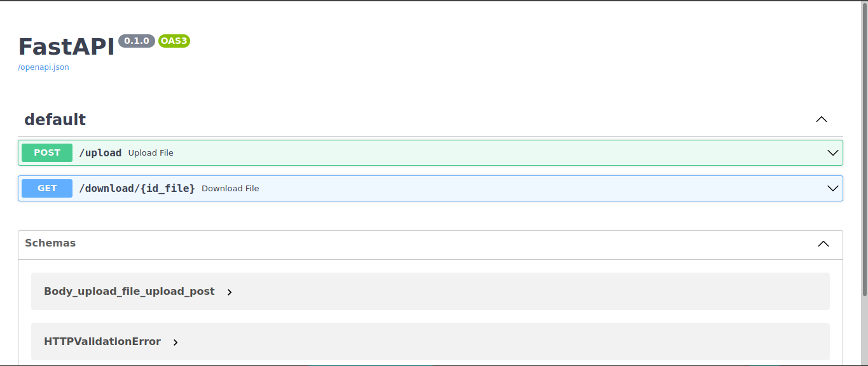Image resolution: width=868 pixels, height=366 pixels.
Task: Click the FastAPI title heading
Action: (x=66, y=46)
